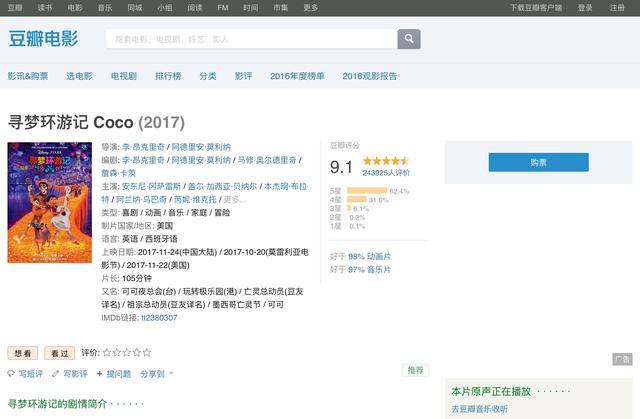
Task: Open actor link 阿兰纳·乌巴奇
Action: (142, 200)
